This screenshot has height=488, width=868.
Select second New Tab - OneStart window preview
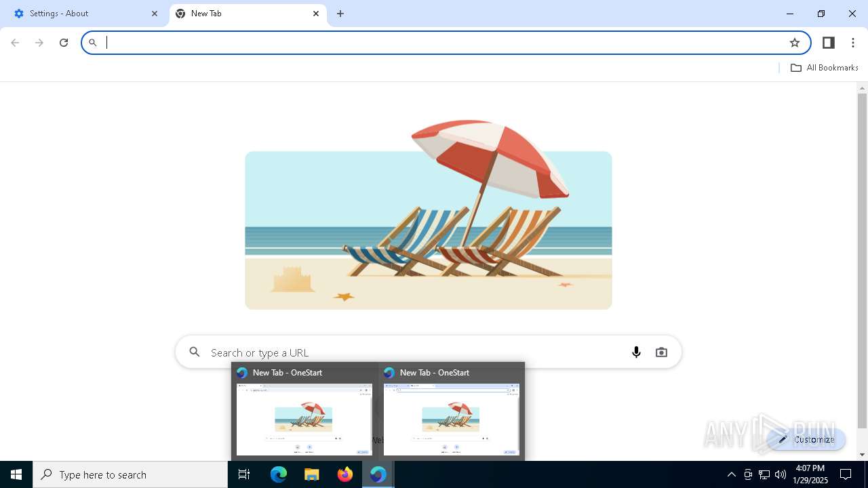452,412
